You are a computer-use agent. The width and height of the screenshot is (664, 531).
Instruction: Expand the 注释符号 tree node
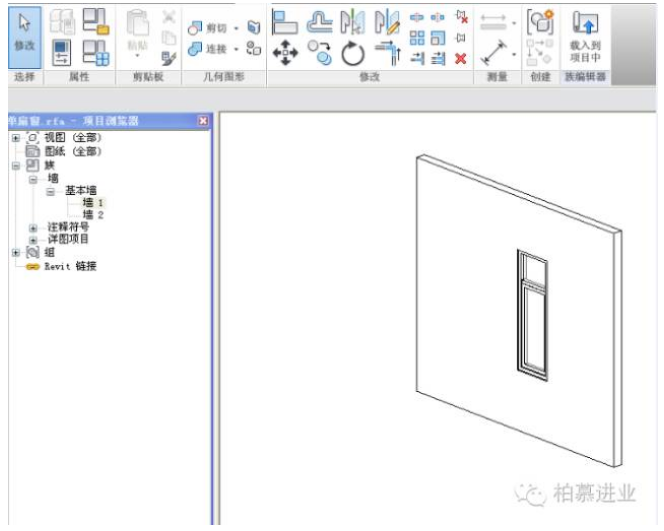33,228
